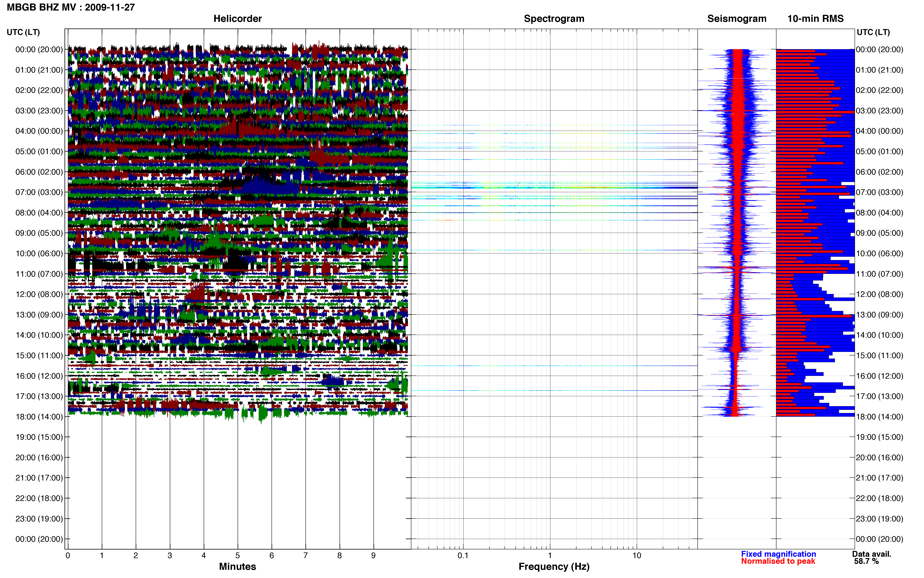This screenshot has height=578, width=924.
Task: Click left axis label '10:00 (06:00)'
Action: pyautogui.click(x=39, y=253)
